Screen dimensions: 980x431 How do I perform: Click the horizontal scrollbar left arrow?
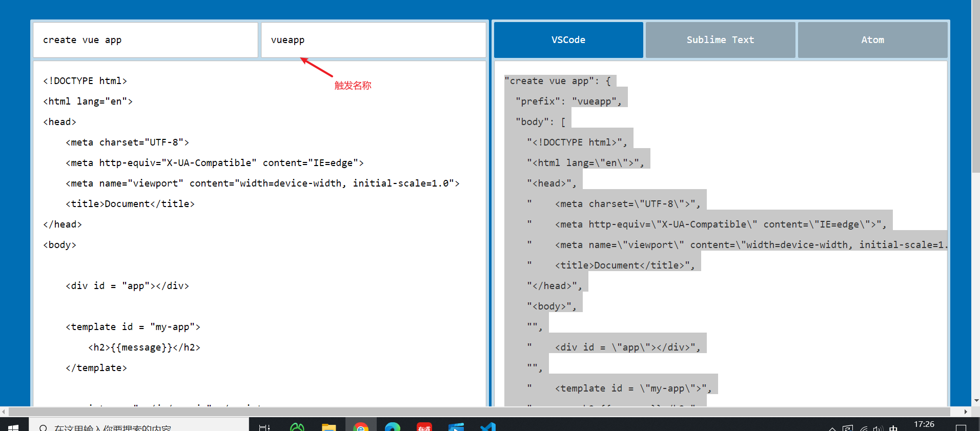point(4,412)
